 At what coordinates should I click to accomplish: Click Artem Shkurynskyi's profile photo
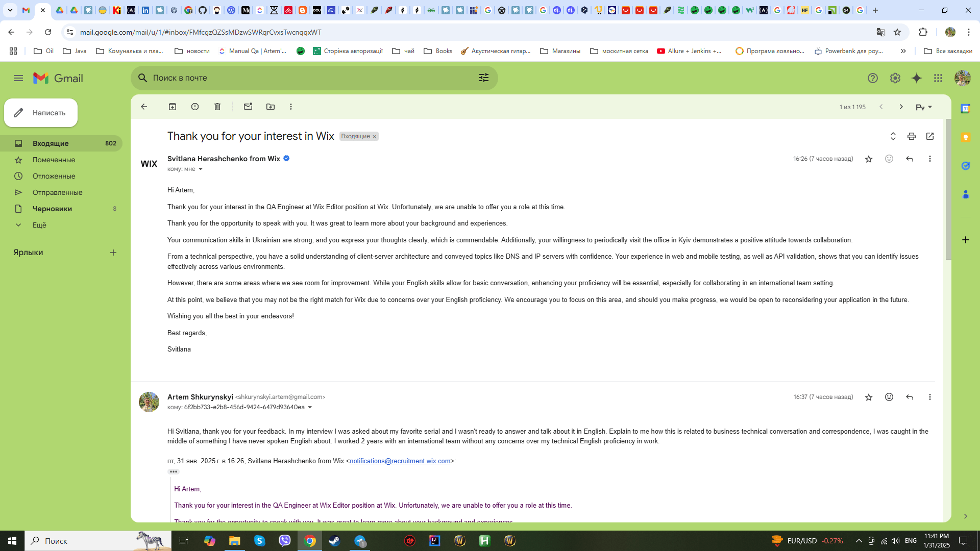(149, 402)
